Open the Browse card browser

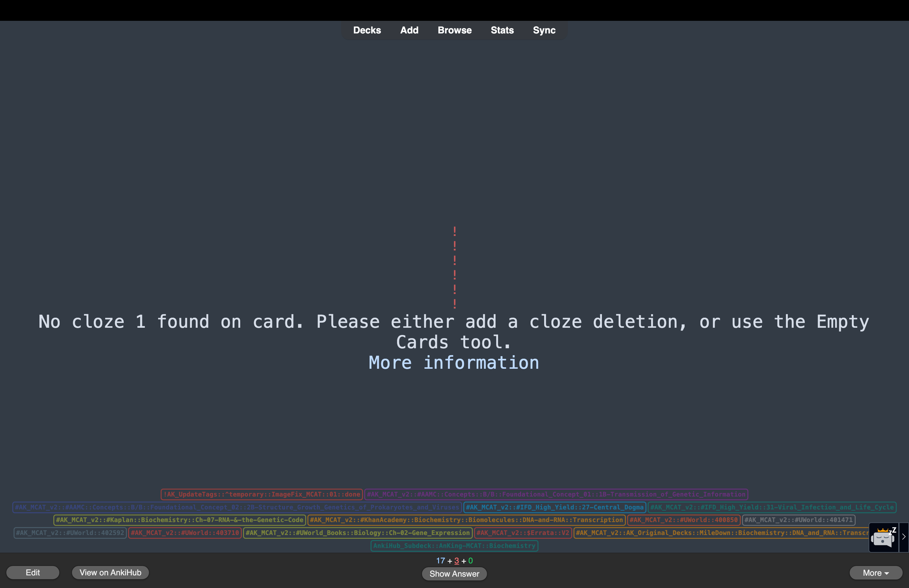454,30
